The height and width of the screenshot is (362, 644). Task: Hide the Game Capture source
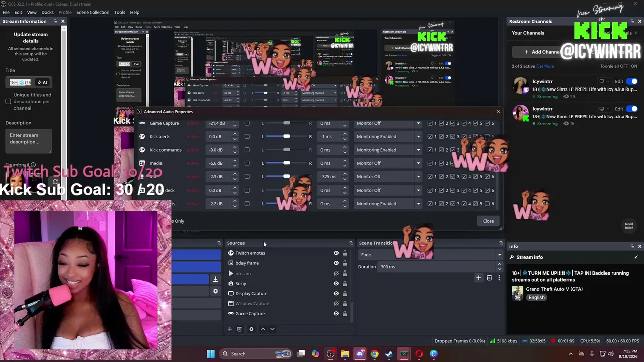coord(336,314)
